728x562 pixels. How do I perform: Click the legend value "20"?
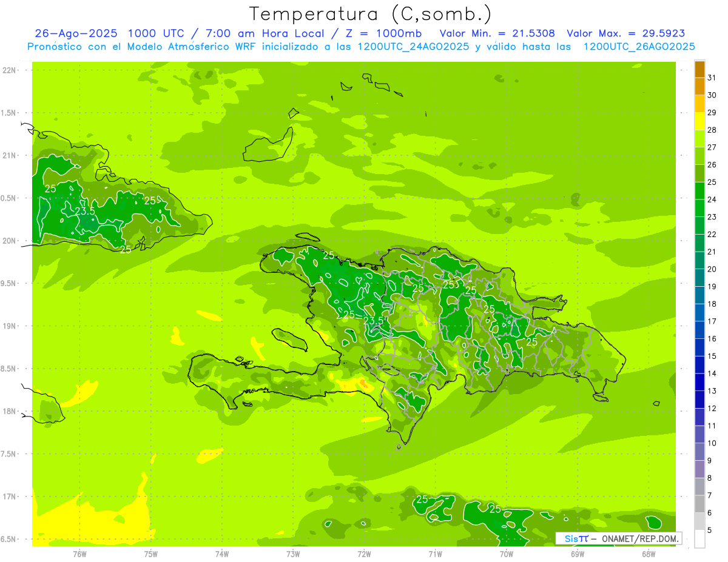(712, 269)
